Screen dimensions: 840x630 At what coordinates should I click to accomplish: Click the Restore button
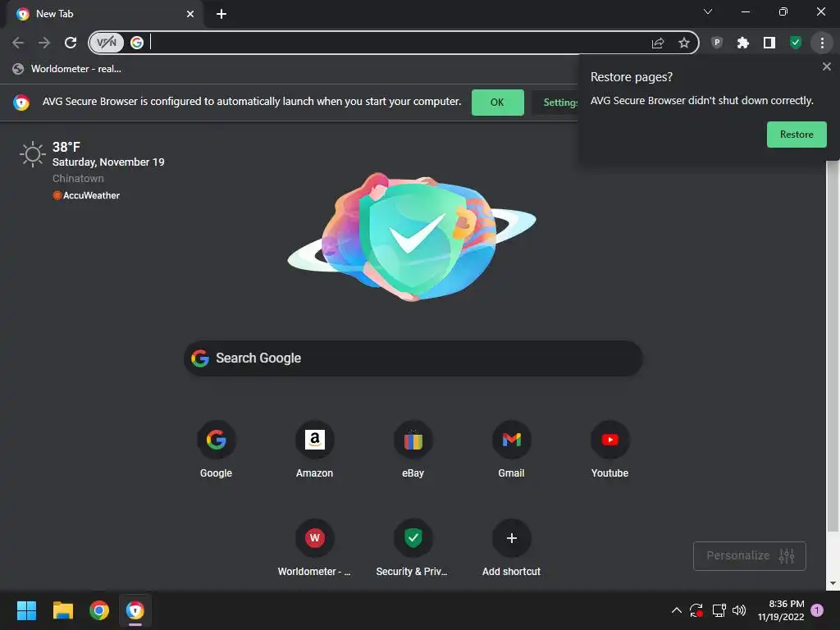(x=796, y=135)
